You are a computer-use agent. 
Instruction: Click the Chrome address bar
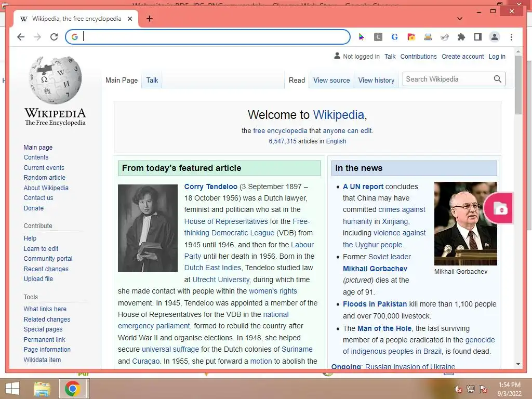(208, 37)
